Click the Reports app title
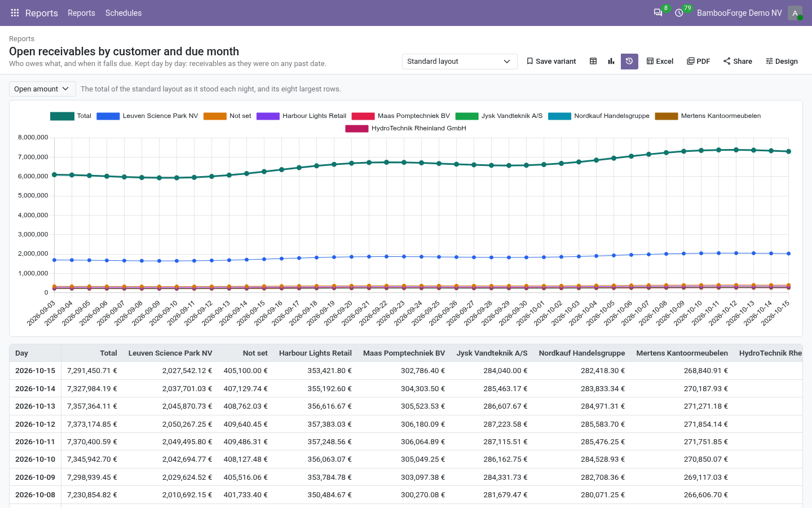Screen dimensions: 812x508 tap(42, 13)
